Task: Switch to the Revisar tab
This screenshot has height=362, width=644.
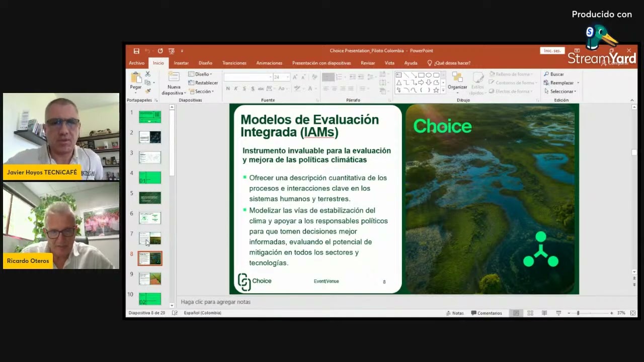Action: 368,63
